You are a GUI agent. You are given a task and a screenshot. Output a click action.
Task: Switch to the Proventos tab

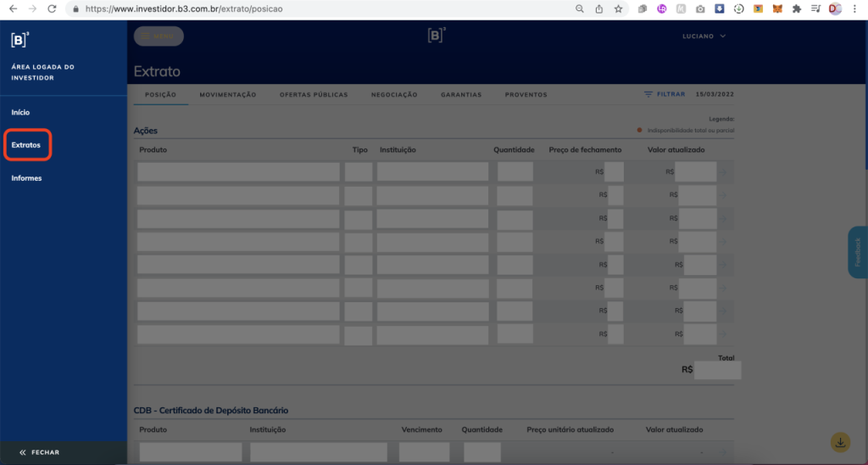(x=526, y=95)
